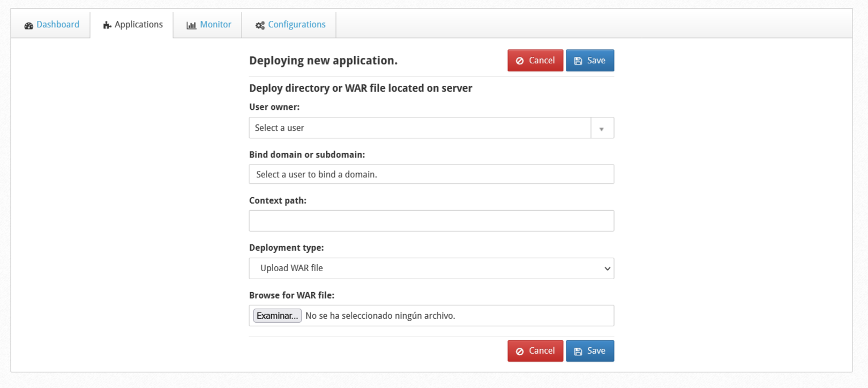The width and height of the screenshot is (868, 388).
Task: Click the User owner dropdown arrow
Action: tap(602, 129)
